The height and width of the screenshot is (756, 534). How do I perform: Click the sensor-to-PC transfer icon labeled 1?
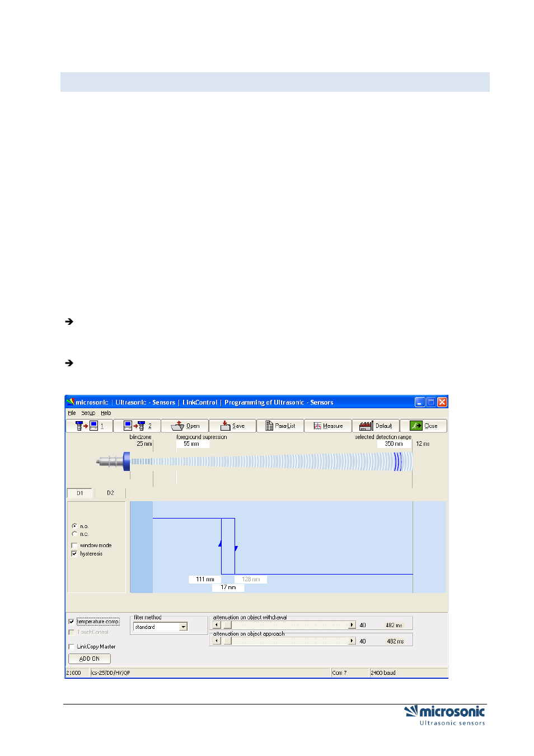(89, 426)
